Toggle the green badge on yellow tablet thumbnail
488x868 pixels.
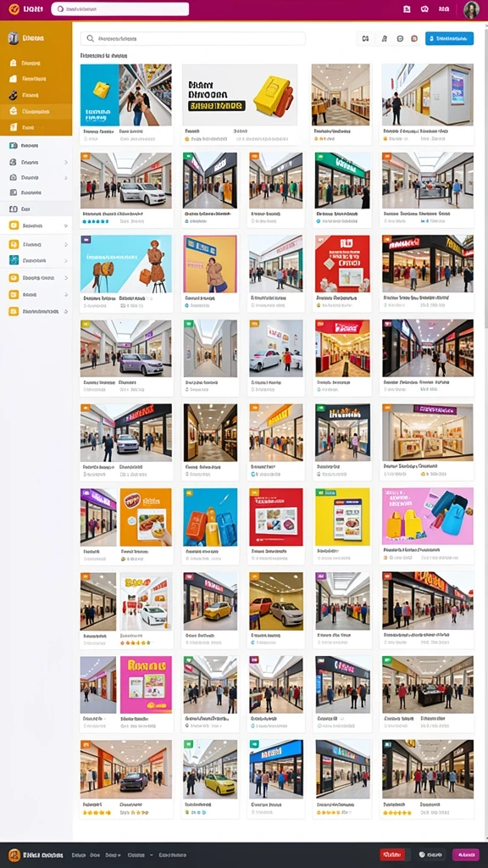(319, 492)
